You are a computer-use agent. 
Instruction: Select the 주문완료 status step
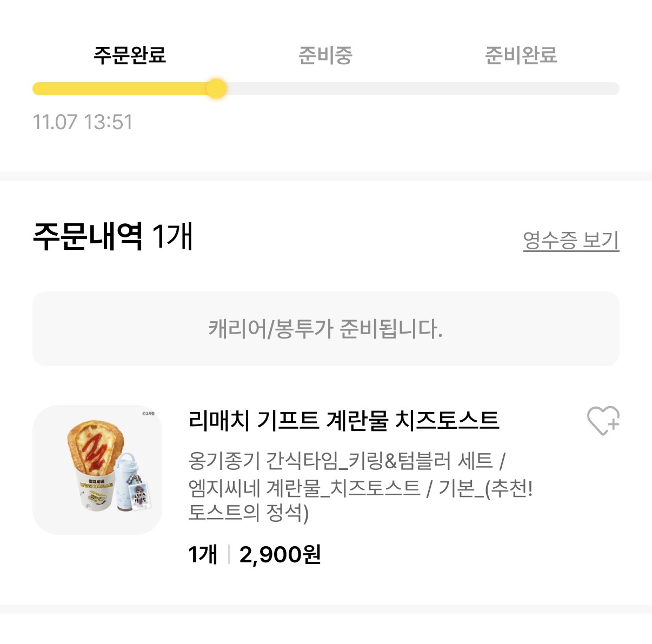tap(130, 55)
